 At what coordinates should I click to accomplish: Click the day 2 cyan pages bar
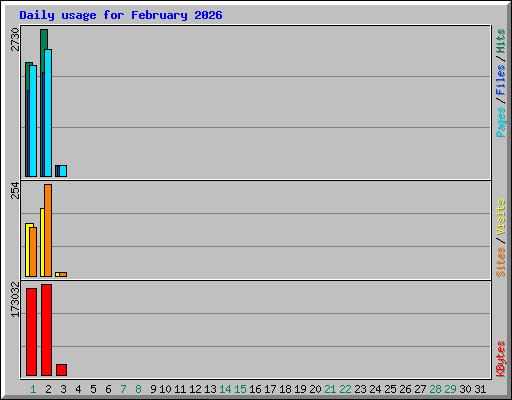pos(48,113)
